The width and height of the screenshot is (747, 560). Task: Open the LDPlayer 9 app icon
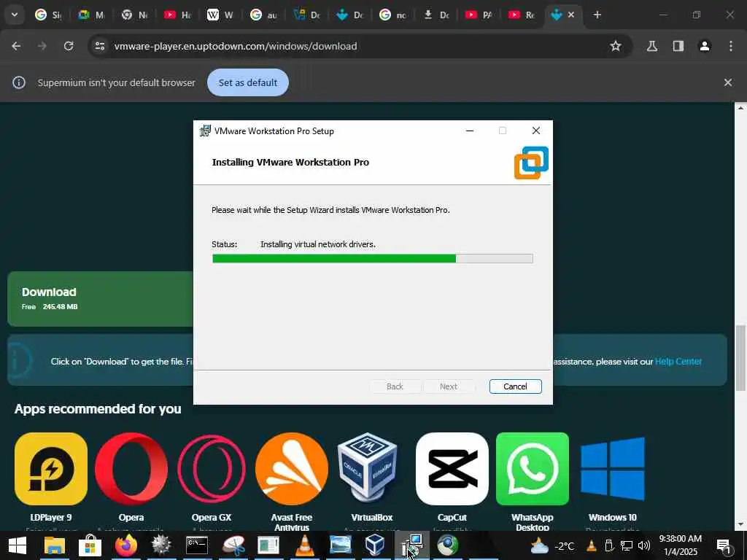point(51,469)
